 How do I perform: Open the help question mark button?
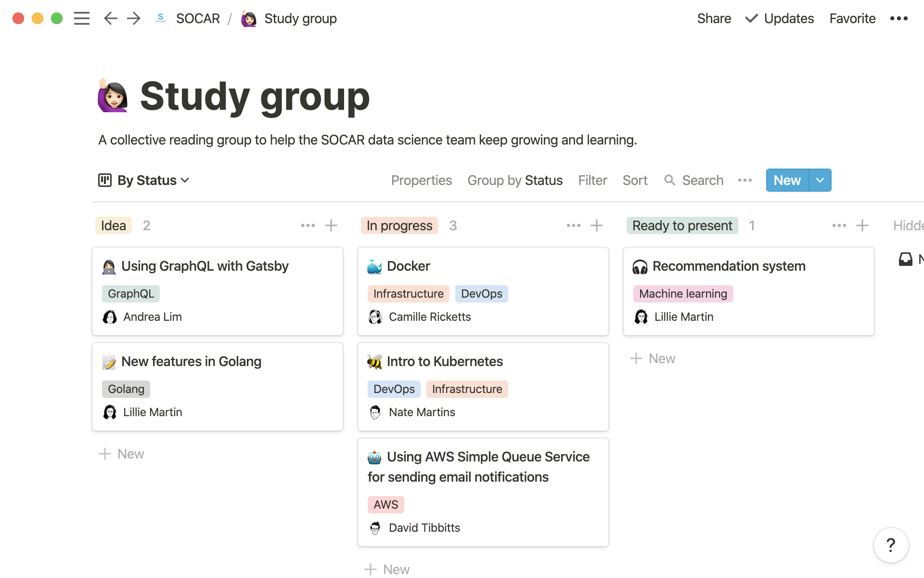pyautogui.click(x=891, y=545)
